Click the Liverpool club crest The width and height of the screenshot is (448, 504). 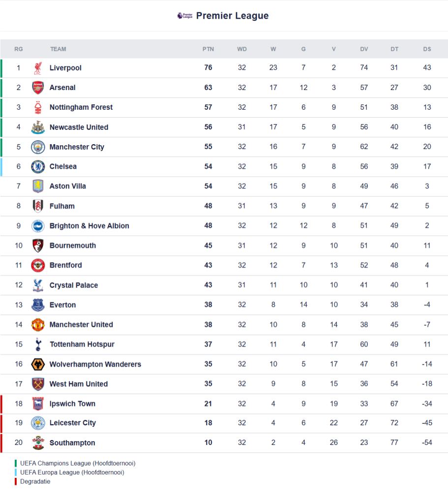tap(38, 68)
